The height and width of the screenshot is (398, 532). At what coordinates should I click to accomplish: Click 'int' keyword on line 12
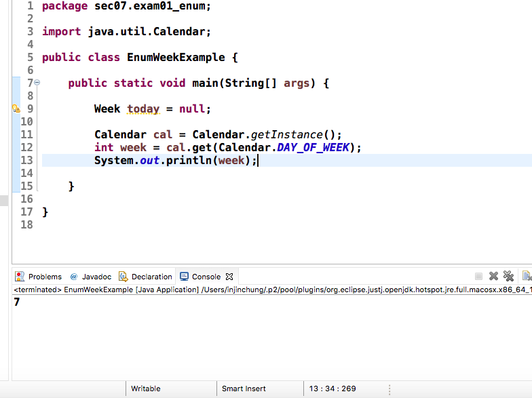pyautogui.click(x=104, y=148)
